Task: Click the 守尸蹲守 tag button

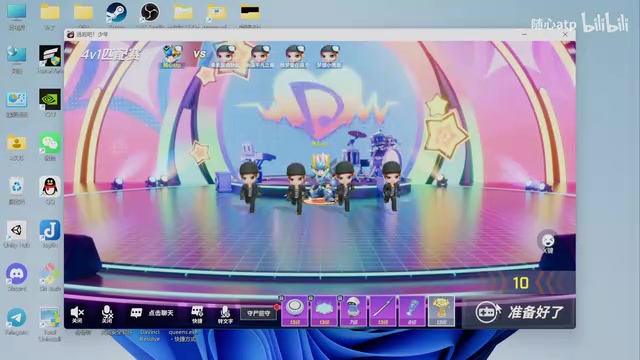Action: [x=258, y=313]
